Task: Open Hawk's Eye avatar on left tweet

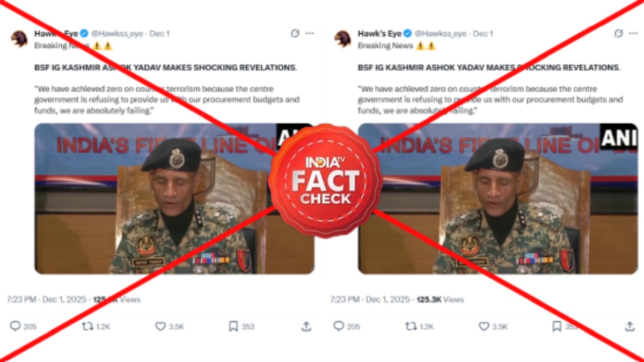Action: coord(19,39)
